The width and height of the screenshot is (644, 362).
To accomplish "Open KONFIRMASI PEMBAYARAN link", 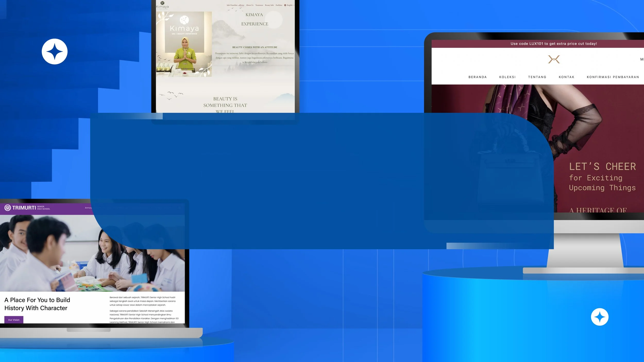I will coord(613,77).
